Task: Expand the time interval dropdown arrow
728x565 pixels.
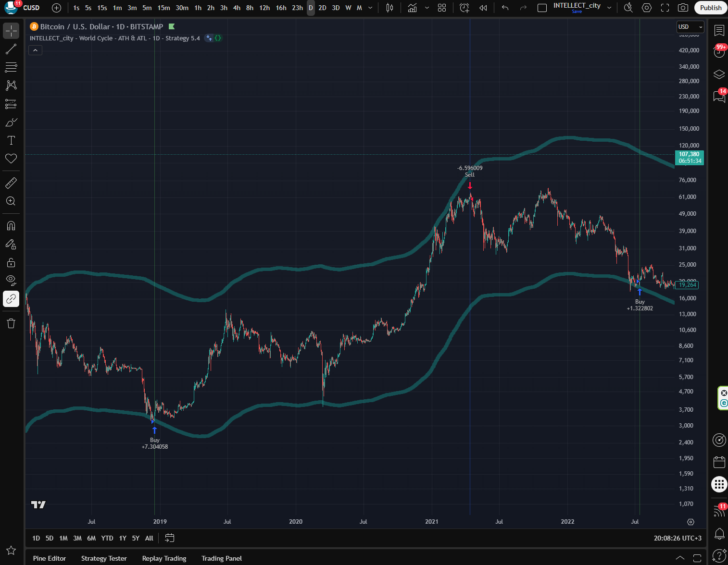Action: [370, 8]
